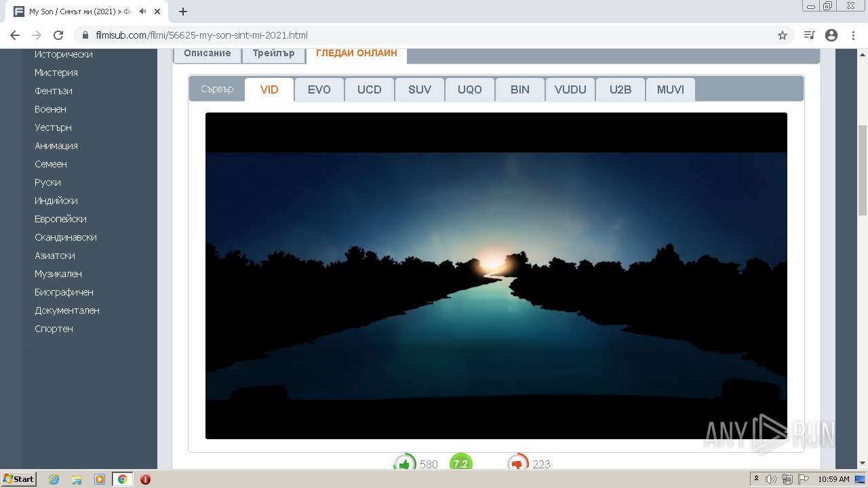The width and height of the screenshot is (868, 488).
Task: Click the Action Center flag icon
Action: pos(803,479)
